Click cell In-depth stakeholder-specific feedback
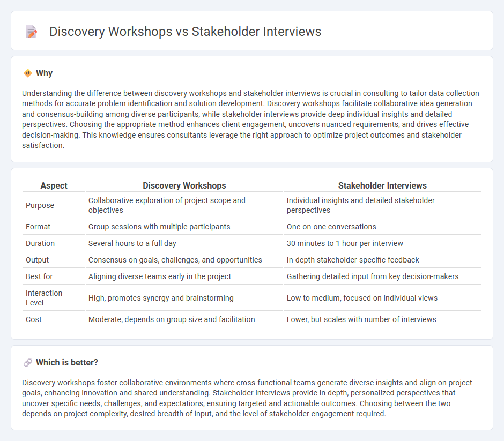The width and height of the screenshot is (504, 441). (x=382, y=260)
